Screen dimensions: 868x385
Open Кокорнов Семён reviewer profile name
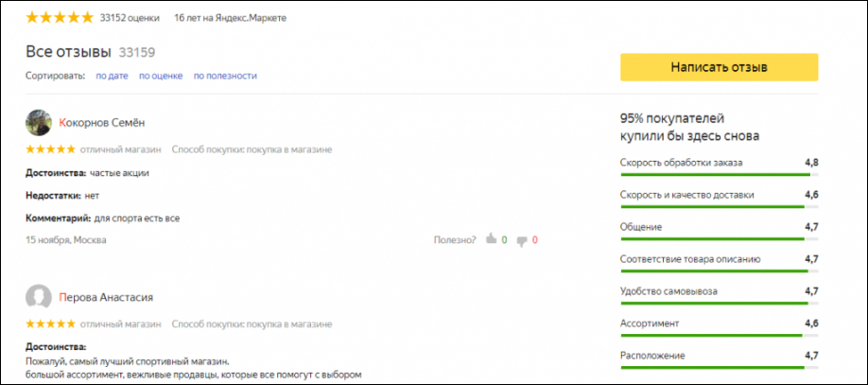point(101,123)
